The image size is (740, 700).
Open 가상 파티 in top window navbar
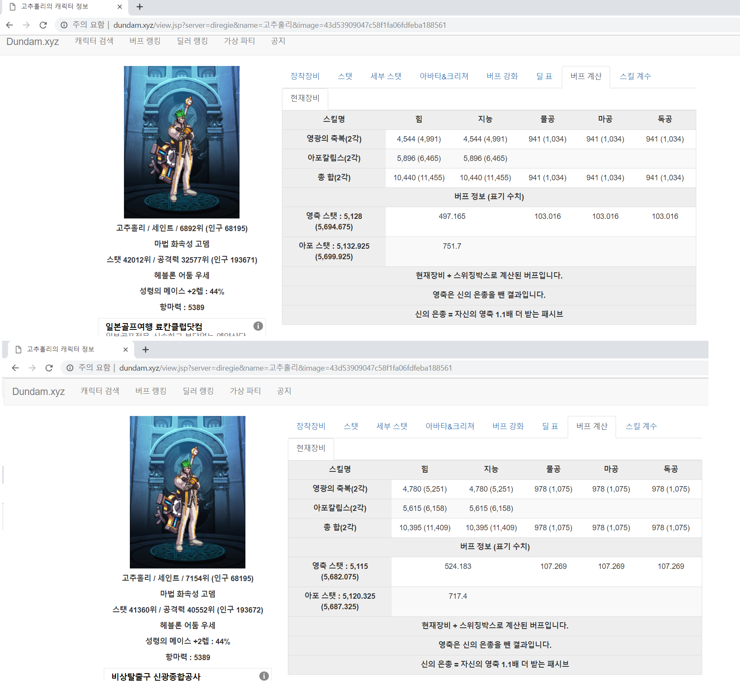click(240, 41)
